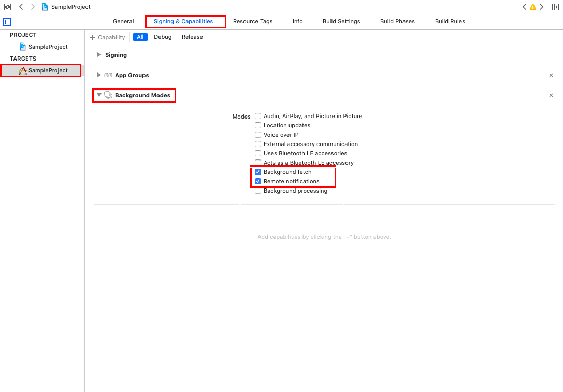Toggle the project and targets sidebar
Image resolution: width=563 pixels, height=392 pixels.
(x=7, y=22)
